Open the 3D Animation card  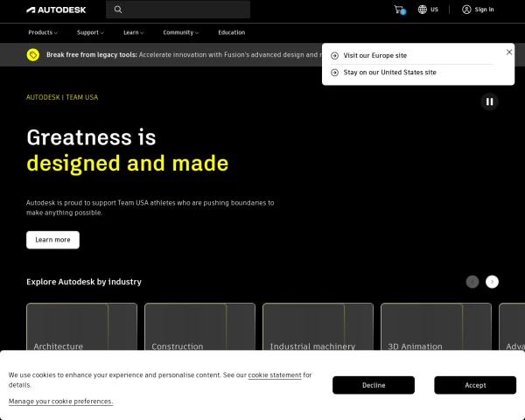point(437,326)
